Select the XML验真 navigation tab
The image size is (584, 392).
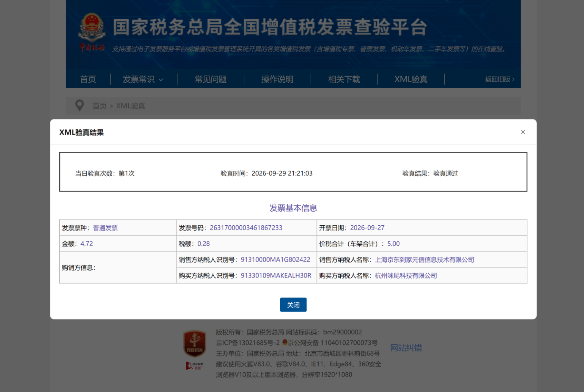pos(411,79)
